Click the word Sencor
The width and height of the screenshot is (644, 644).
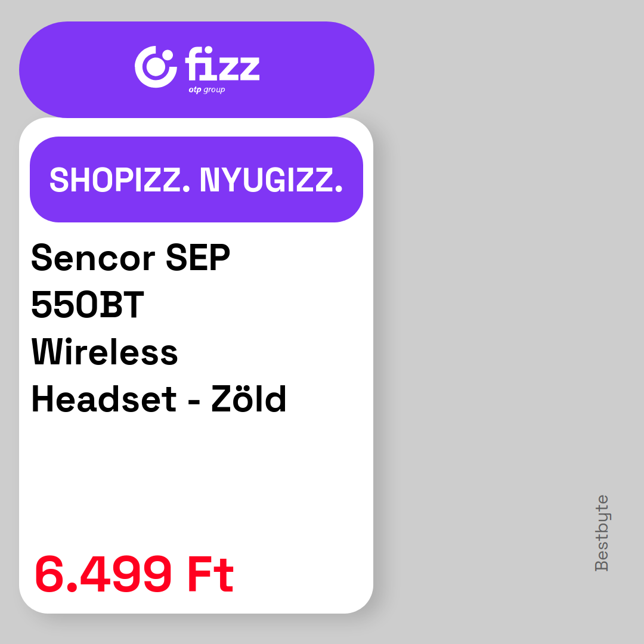93,258
